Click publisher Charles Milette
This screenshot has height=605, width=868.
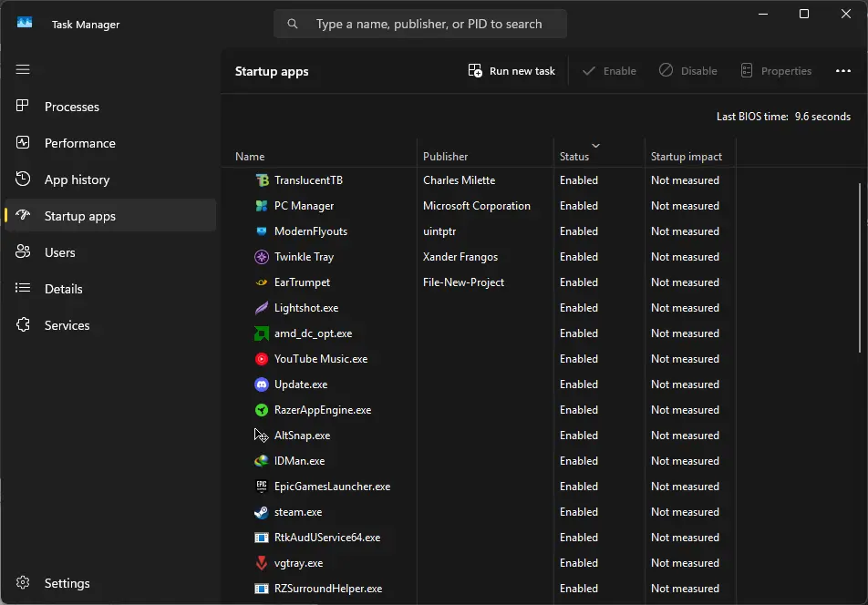coord(459,180)
